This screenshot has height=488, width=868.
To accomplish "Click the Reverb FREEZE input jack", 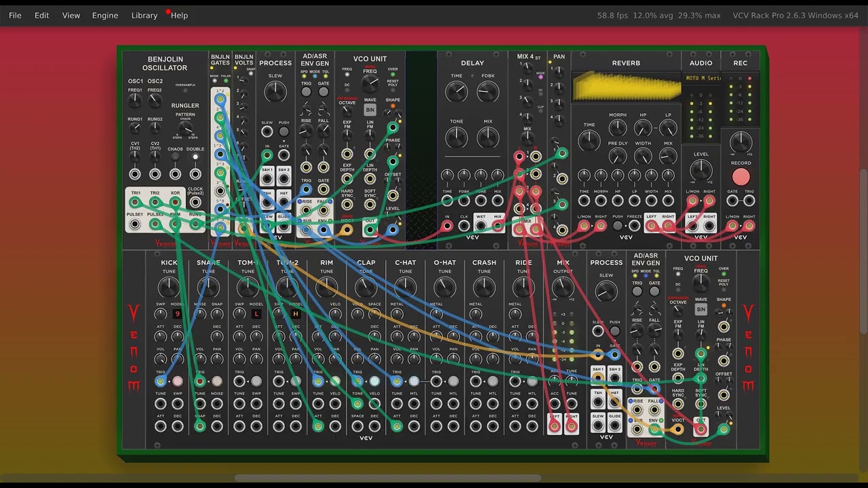I will pos(634,226).
